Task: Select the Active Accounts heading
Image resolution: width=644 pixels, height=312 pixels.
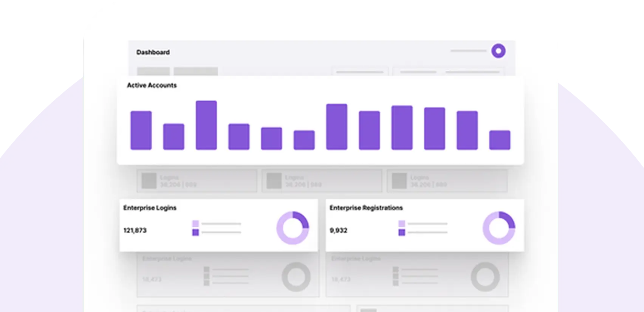Action: (152, 85)
